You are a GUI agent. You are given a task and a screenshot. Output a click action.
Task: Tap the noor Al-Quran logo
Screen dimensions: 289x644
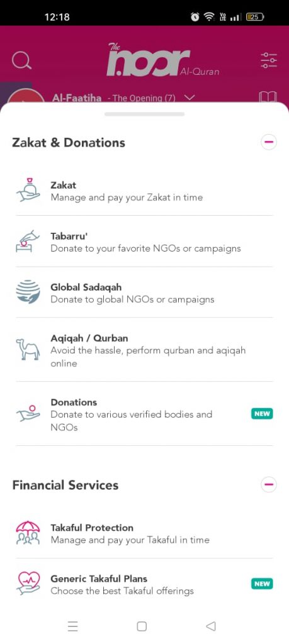point(164,60)
